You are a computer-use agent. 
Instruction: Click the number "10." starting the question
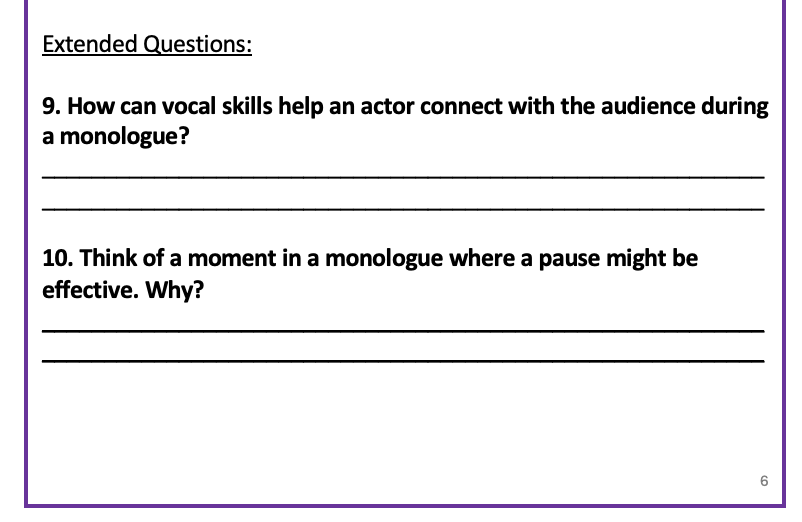(58, 258)
